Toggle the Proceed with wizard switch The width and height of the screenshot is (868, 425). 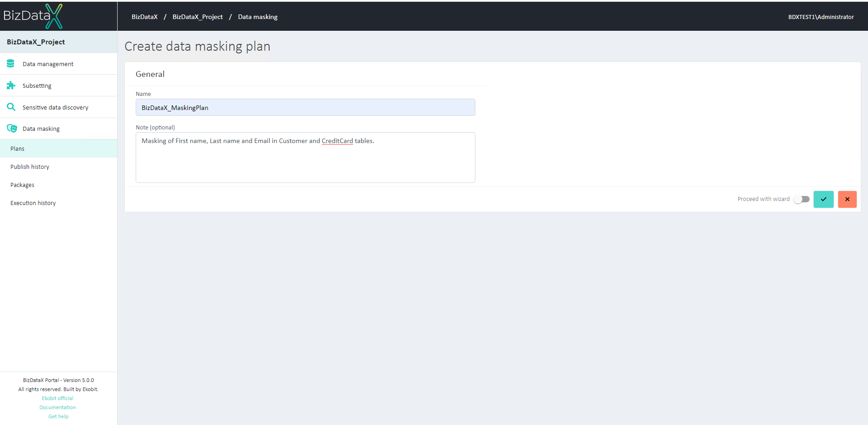click(802, 199)
